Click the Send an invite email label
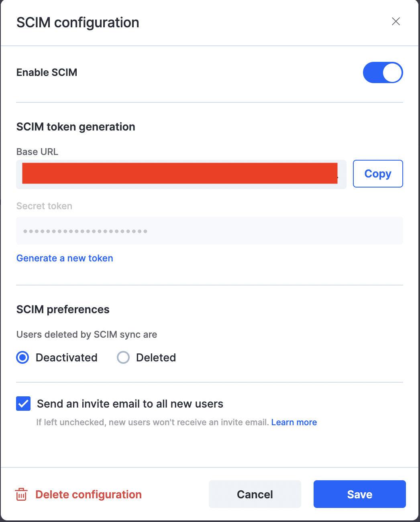The height and width of the screenshot is (522, 420). 130,404
